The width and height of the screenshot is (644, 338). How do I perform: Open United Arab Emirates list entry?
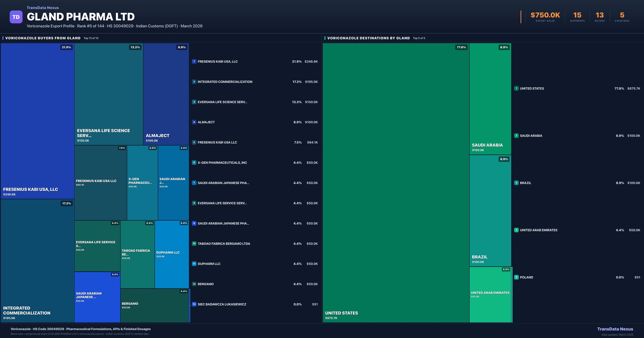(539, 230)
